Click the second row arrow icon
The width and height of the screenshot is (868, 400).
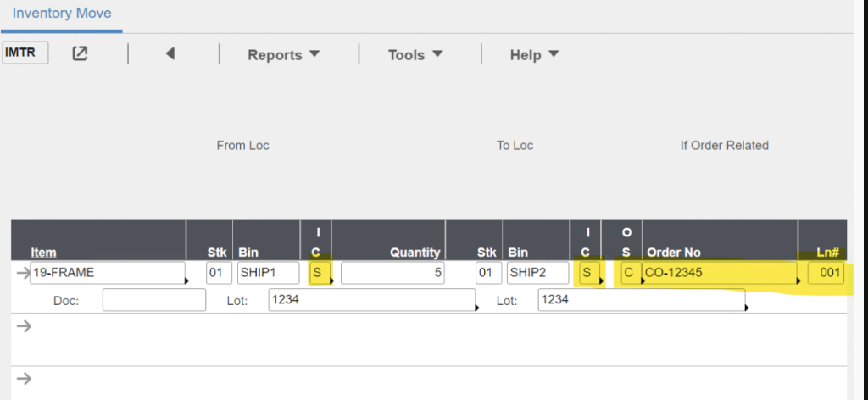tap(24, 325)
